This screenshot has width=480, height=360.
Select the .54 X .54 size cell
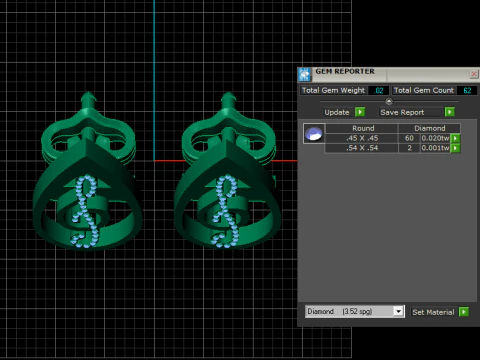pos(362,148)
